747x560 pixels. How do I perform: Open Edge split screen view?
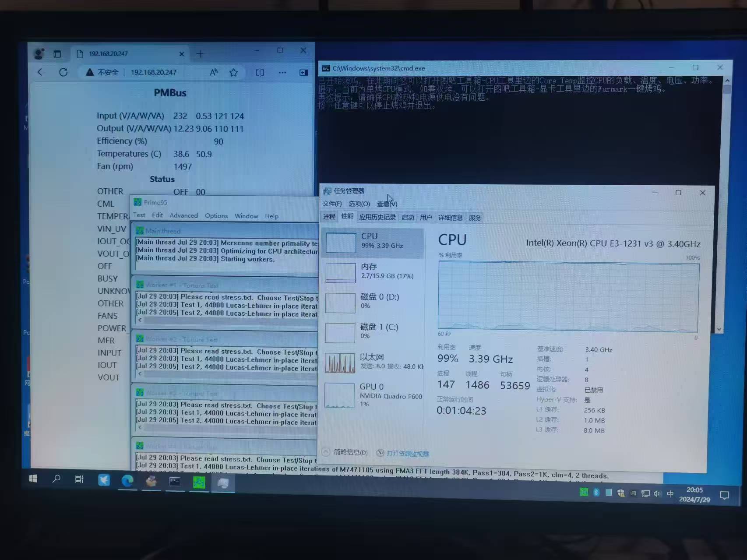[x=260, y=72]
